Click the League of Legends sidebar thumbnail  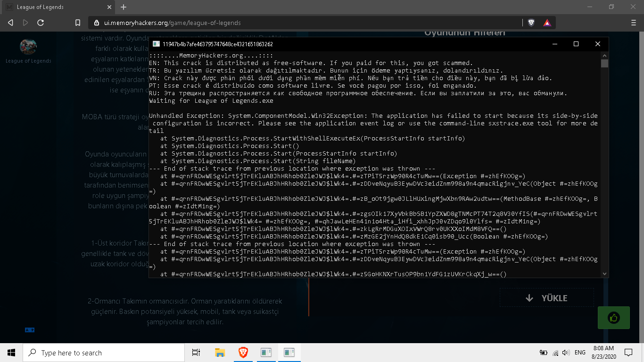click(28, 47)
